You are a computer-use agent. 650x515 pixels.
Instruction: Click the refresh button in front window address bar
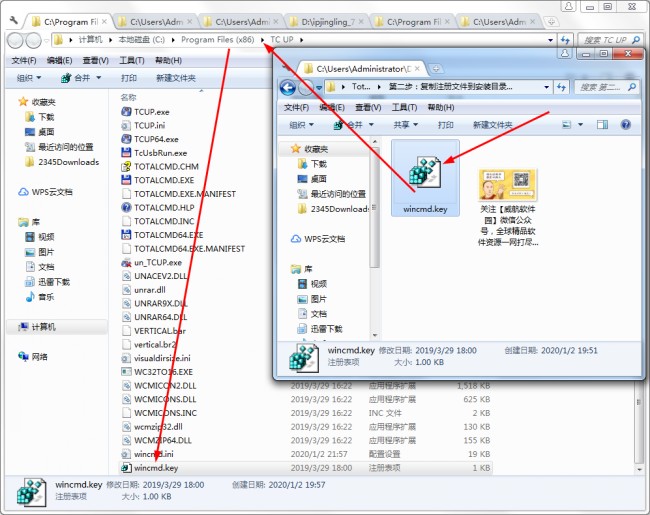[x=561, y=87]
